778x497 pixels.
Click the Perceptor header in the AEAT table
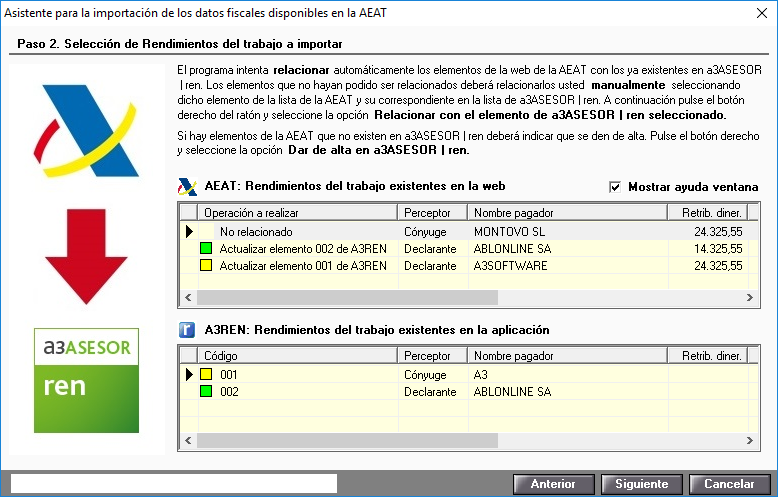click(432, 213)
